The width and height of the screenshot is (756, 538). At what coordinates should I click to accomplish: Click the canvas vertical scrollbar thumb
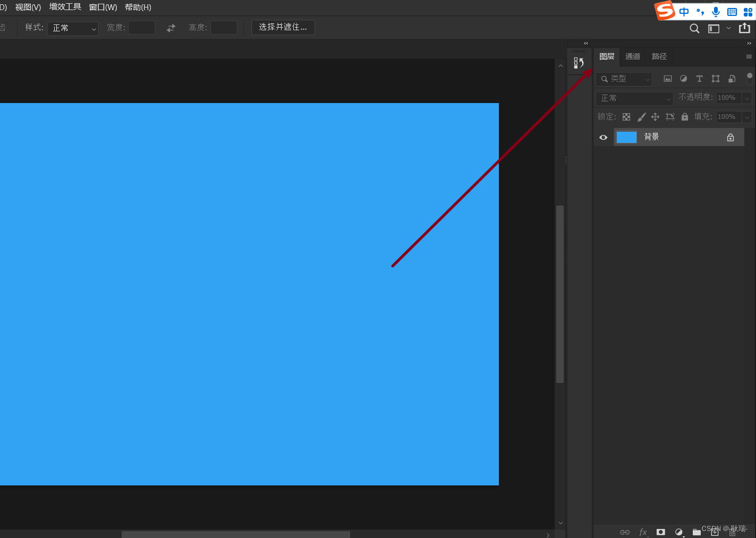tap(560, 294)
